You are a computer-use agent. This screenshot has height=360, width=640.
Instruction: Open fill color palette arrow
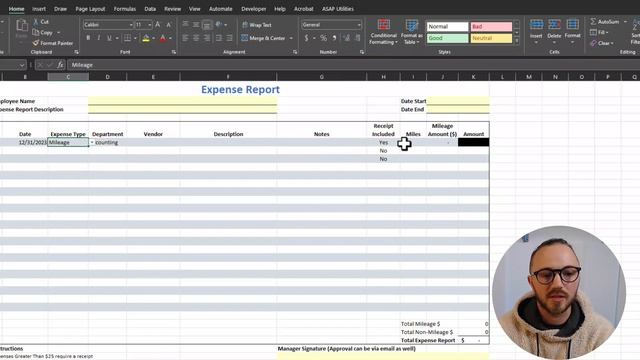tap(153, 38)
